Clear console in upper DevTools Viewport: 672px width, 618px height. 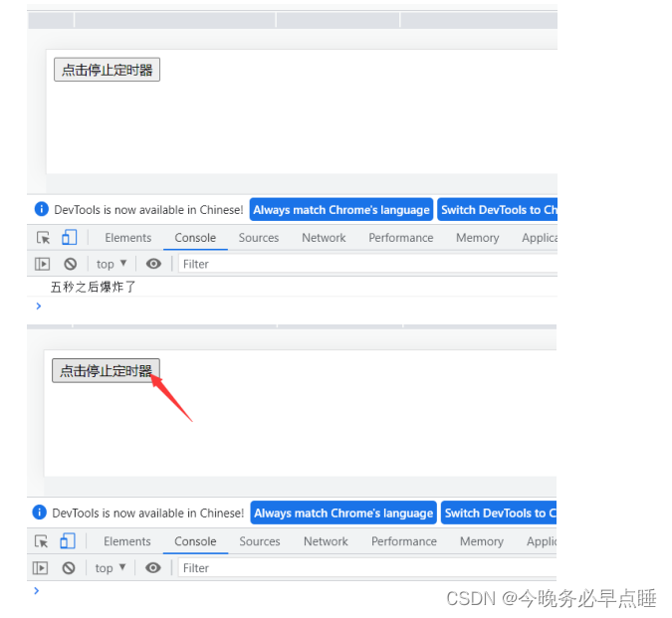click(x=71, y=264)
